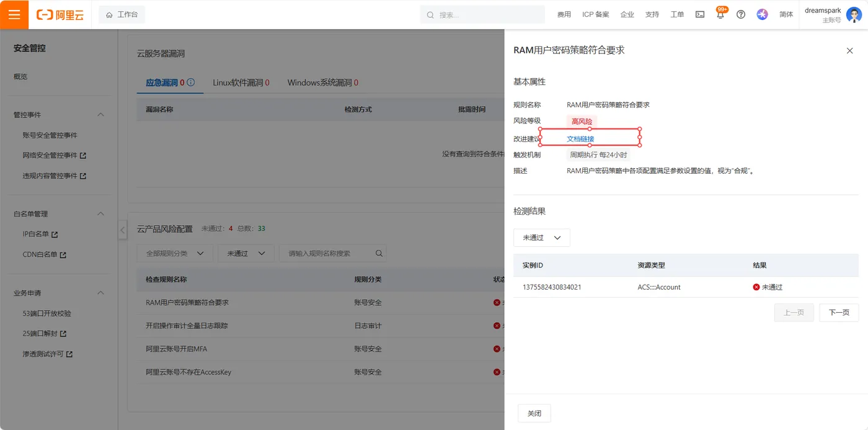Collapse the 业务申请 sidebar section

click(101, 293)
